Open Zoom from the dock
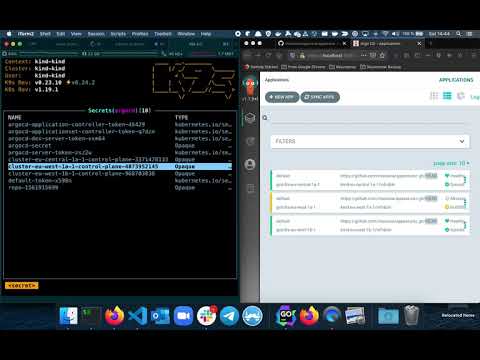 pyautogui.click(x=183, y=315)
